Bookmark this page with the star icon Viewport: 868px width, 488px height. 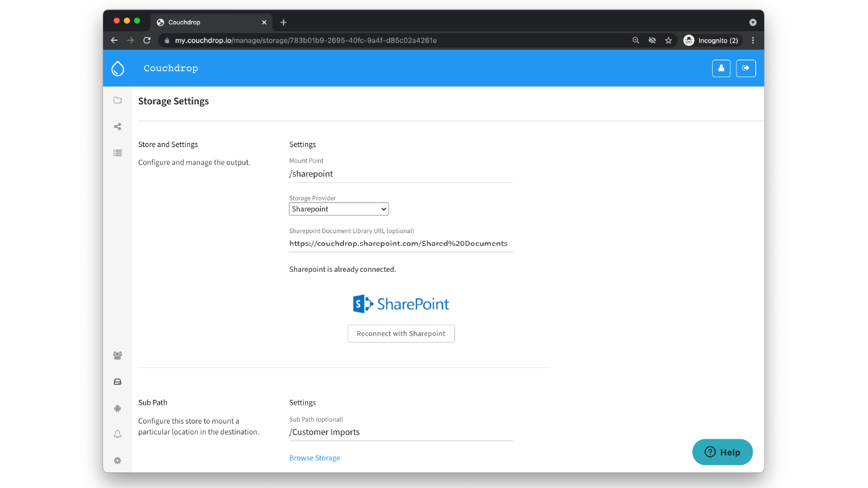click(669, 41)
